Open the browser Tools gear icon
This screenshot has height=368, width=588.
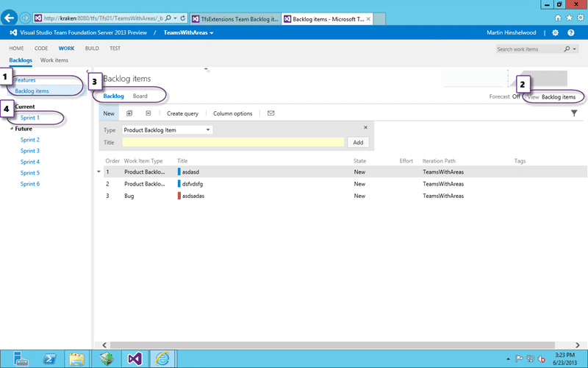[x=581, y=18]
